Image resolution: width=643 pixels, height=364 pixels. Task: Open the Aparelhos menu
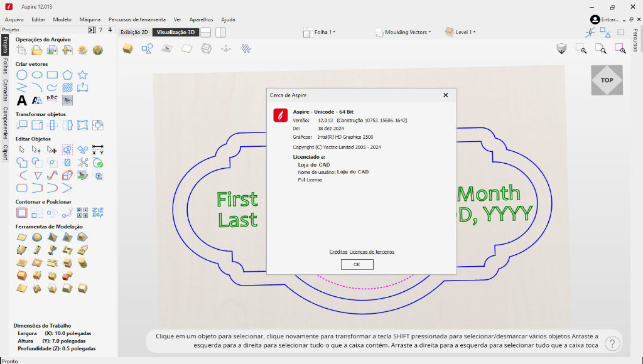[x=201, y=19]
